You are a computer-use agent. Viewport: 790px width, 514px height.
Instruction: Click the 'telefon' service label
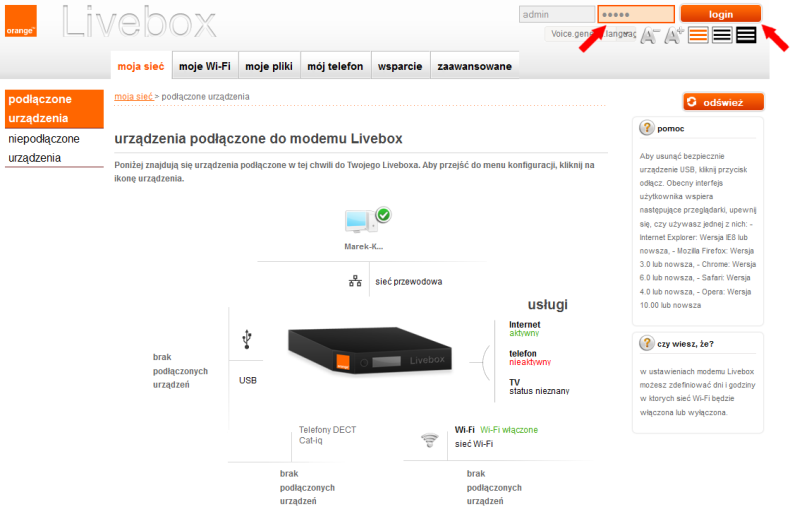(x=523, y=353)
